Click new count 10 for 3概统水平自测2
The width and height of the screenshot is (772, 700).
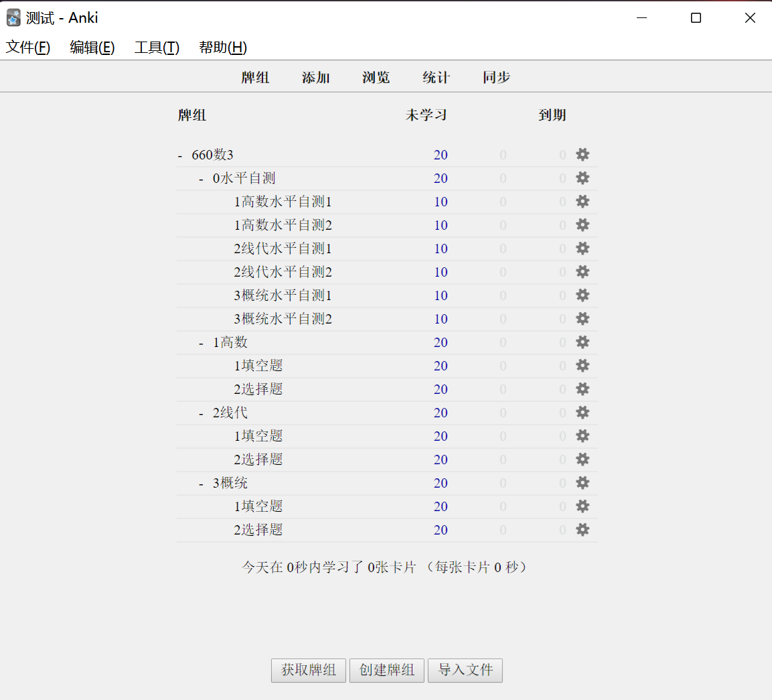coord(441,319)
